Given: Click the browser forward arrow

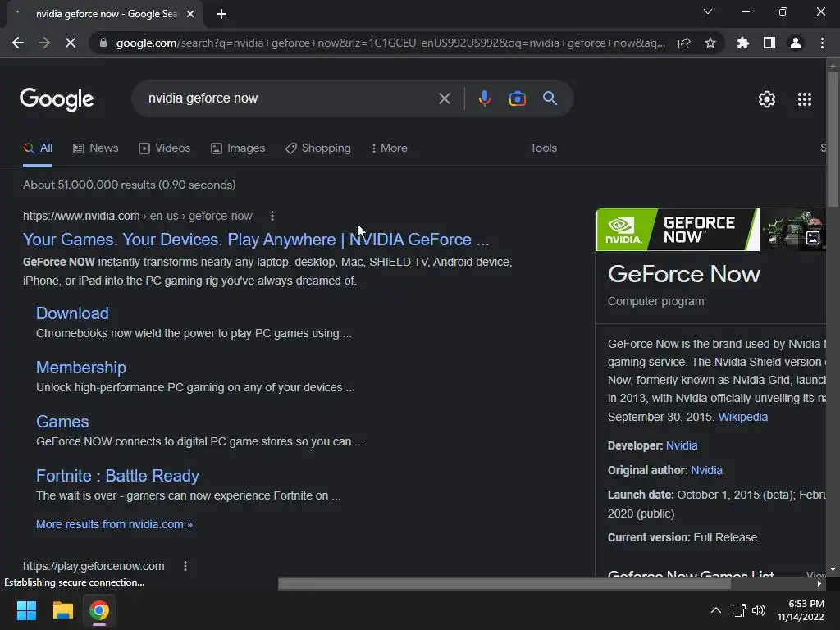Looking at the screenshot, I should [x=44, y=43].
